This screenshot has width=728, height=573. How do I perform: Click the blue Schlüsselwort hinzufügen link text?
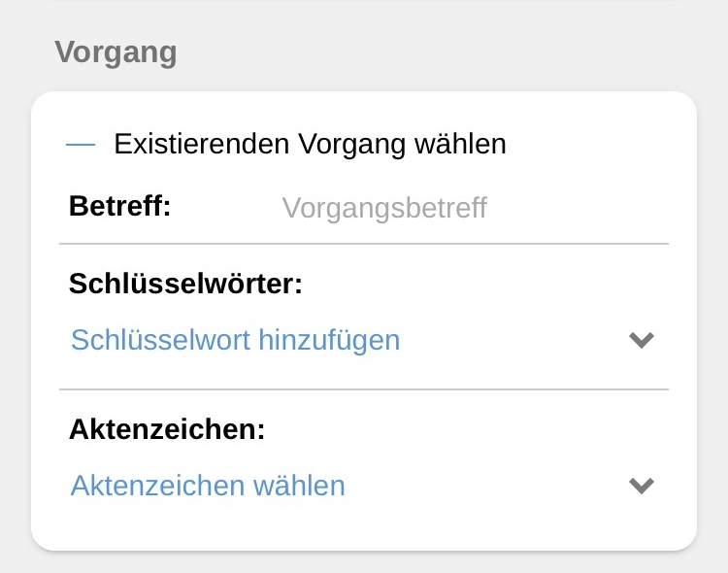tap(235, 340)
